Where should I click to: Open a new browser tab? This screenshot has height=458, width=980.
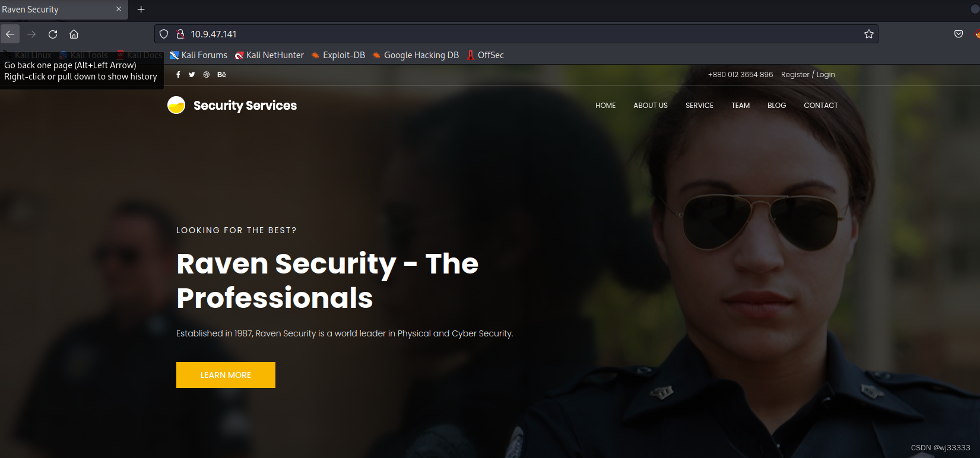tap(141, 9)
